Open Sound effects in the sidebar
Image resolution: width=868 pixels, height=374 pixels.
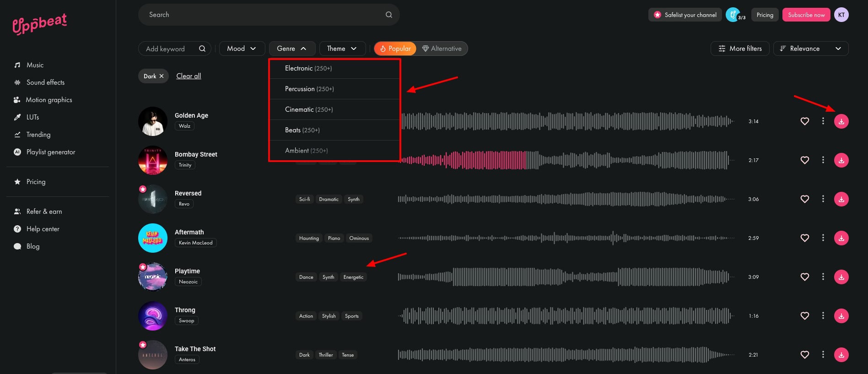pos(45,82)
